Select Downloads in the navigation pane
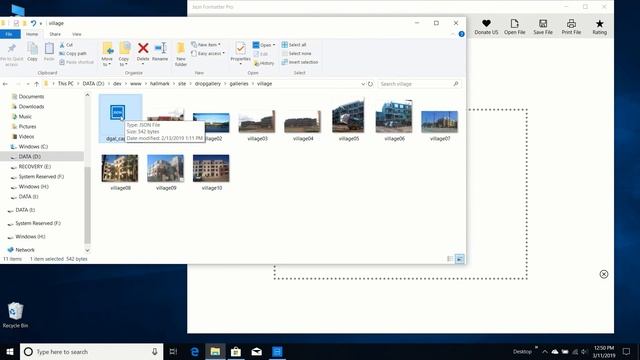 (x=31, y=107)
